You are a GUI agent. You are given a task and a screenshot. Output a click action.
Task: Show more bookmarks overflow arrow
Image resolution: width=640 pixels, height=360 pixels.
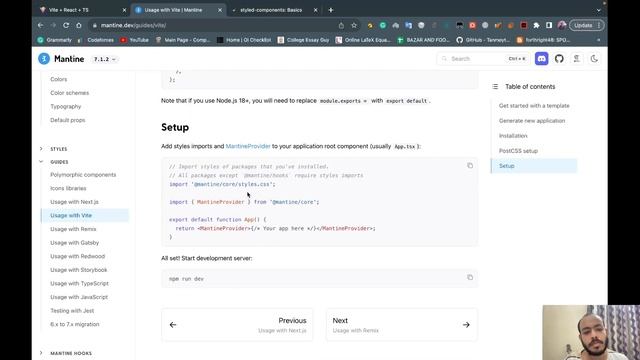tap(598, 40)
